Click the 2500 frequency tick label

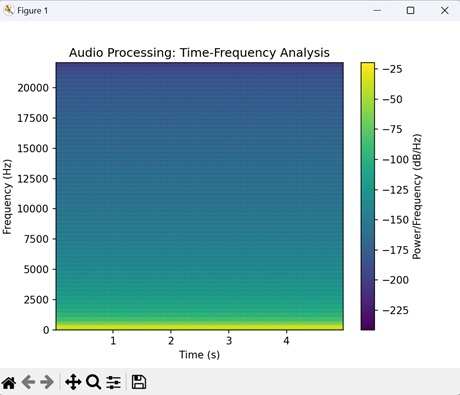(36, 300)
